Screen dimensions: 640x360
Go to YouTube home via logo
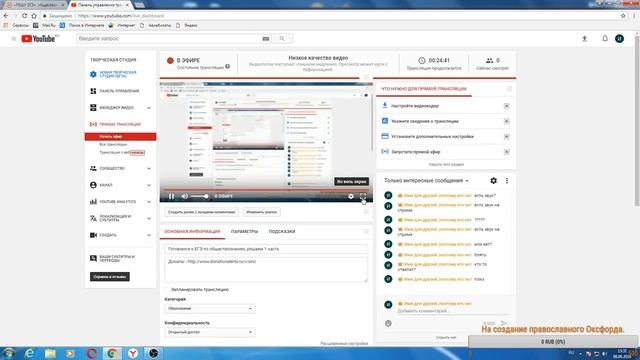[38, 39]
